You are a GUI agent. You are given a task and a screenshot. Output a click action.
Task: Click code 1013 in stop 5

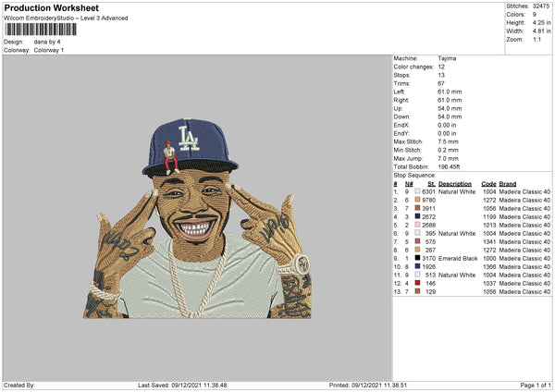(489, 225)
